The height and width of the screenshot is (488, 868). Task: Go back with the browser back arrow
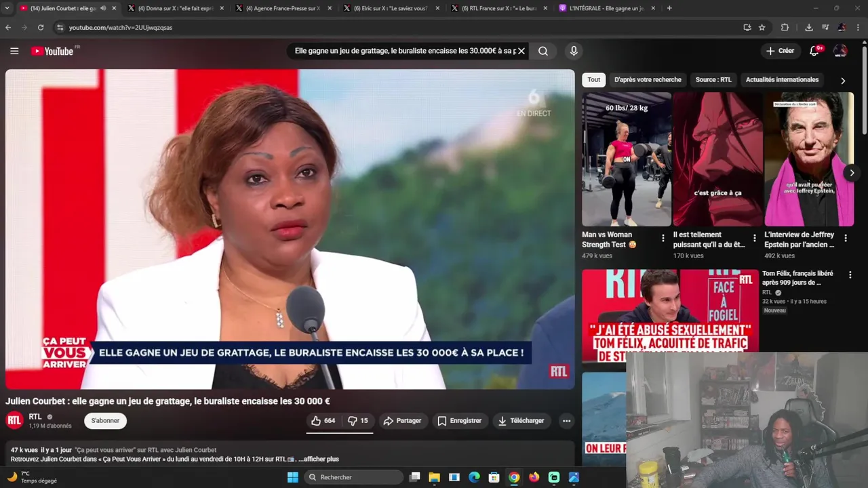coord(8,28)
